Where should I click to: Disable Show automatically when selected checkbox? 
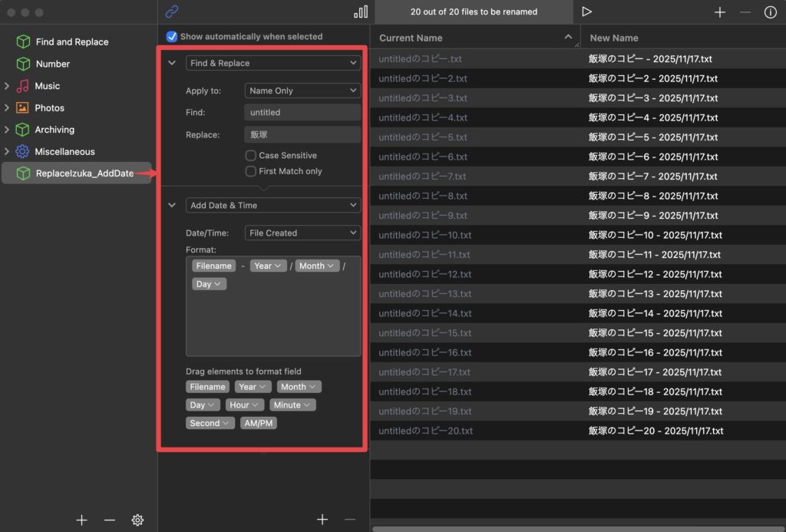tap(172, 36)
